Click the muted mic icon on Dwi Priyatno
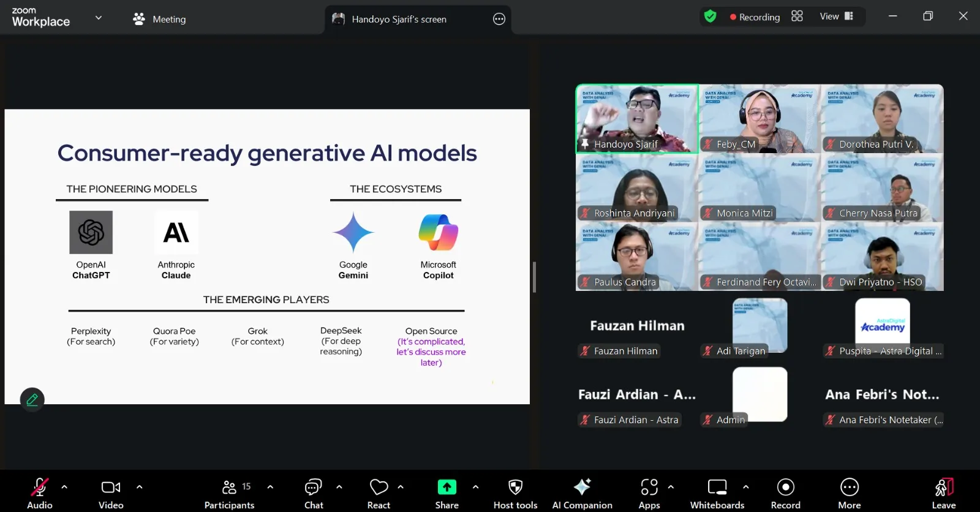Image resolution: width=980 pixels, height=512 pixels. click(x=830, y=282)
